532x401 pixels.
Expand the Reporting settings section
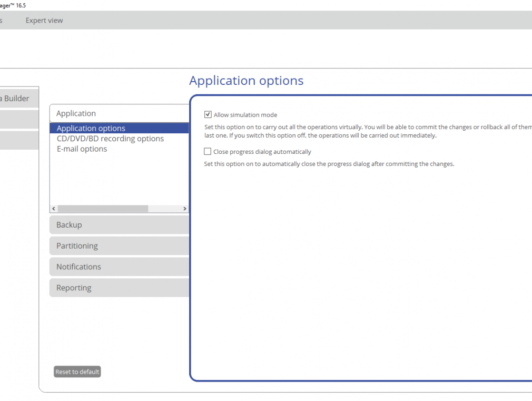119,288
